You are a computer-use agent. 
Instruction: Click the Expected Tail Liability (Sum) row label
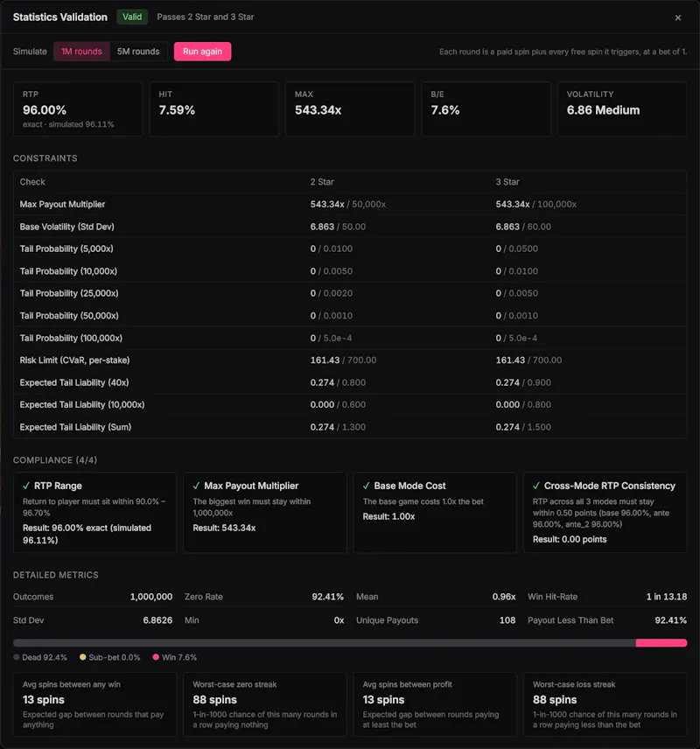pos(75,427)
